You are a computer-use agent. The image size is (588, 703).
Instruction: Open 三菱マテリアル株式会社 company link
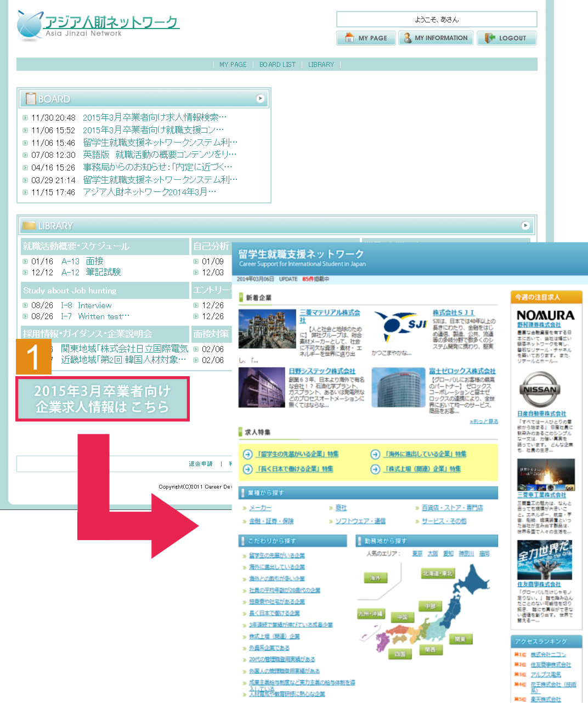(330, 316)
